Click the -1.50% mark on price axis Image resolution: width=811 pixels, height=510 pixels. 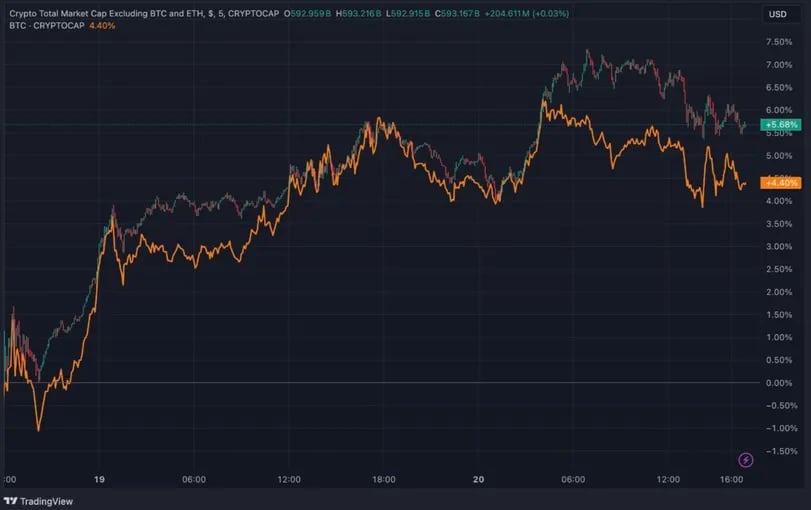tap(778, 451)
